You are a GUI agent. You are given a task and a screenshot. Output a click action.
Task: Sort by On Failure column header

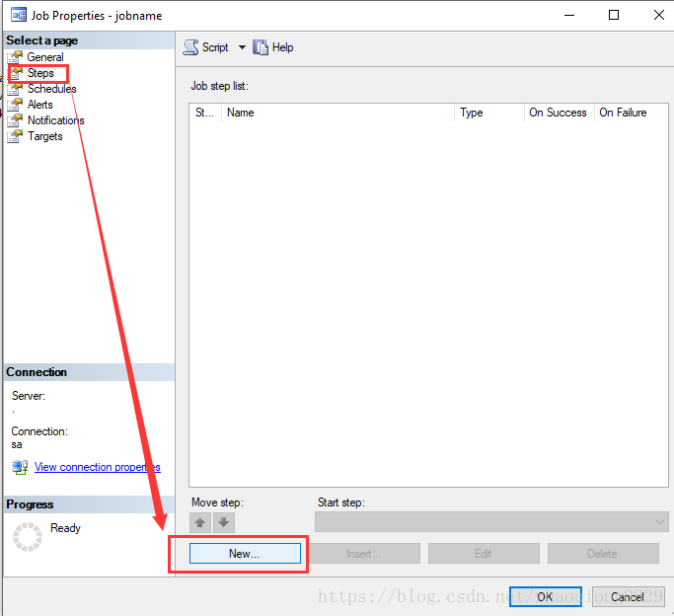coord(631,113)
